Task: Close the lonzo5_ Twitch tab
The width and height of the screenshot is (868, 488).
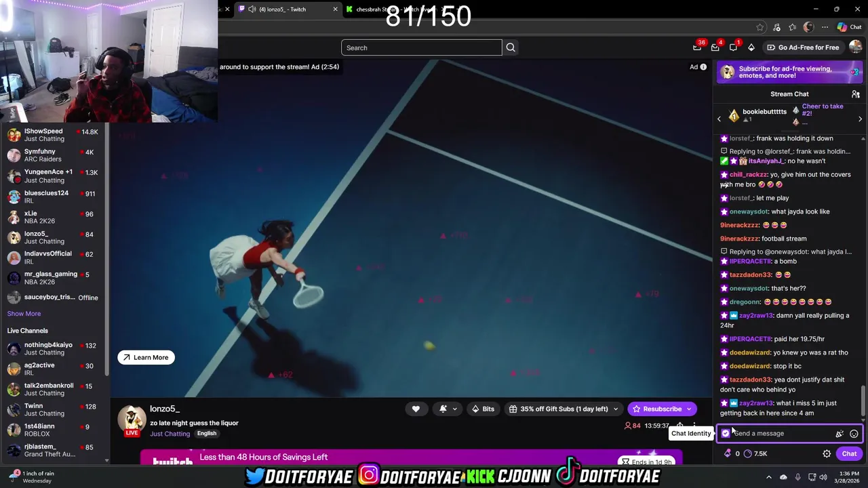Action: click(x=335, y=9)
